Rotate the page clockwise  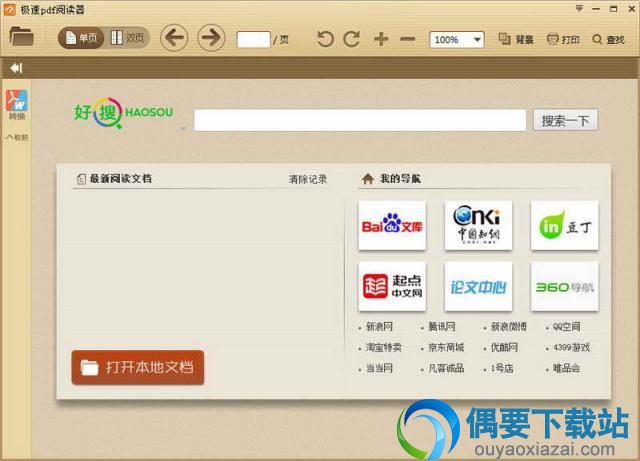click(352, 39)
